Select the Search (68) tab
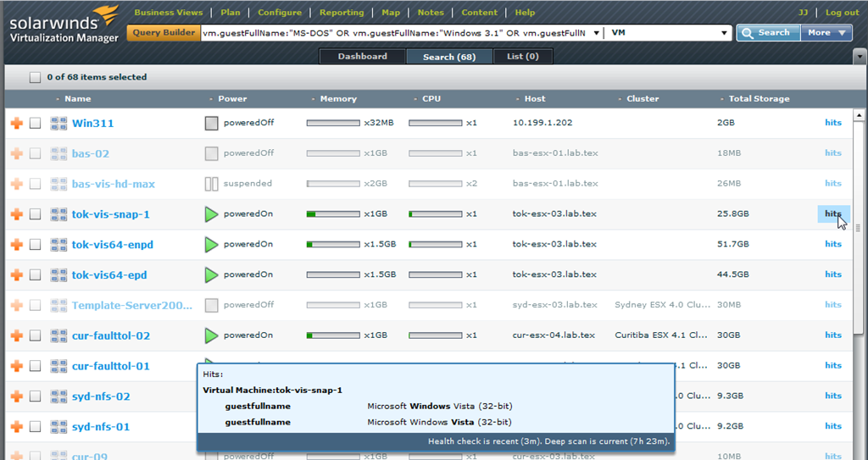The height and width of the screenshot is (460, 868). (x=449, y=57)
